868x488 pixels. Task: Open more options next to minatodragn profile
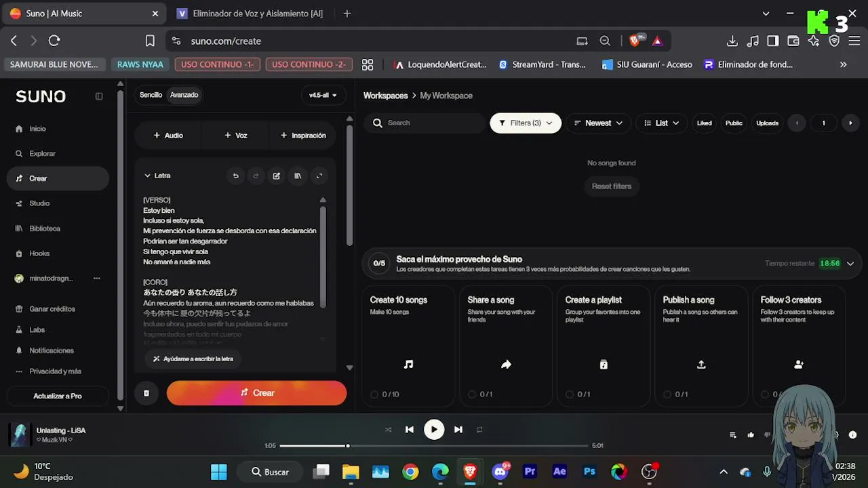tap(96, 279)
